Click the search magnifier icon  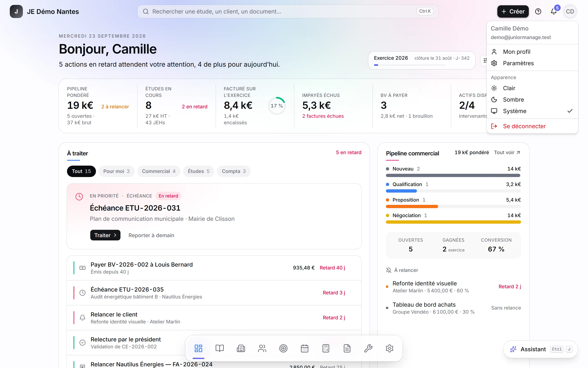point(146,11)
